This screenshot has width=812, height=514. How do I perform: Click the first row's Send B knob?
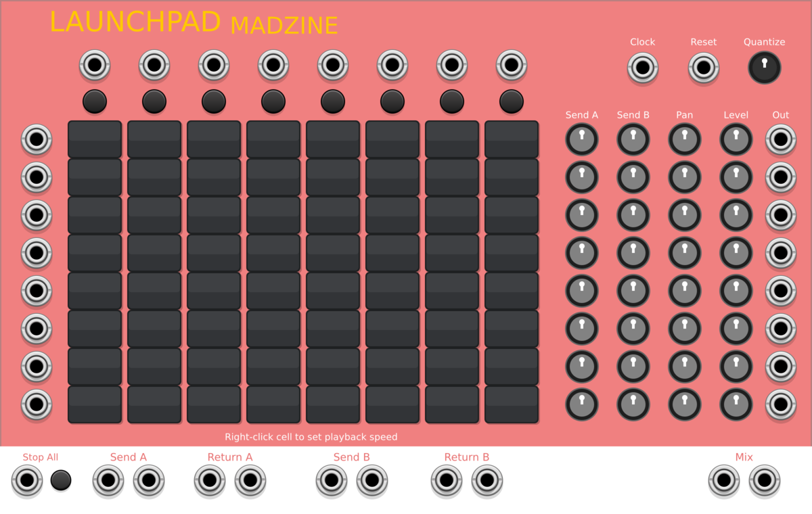633,139
